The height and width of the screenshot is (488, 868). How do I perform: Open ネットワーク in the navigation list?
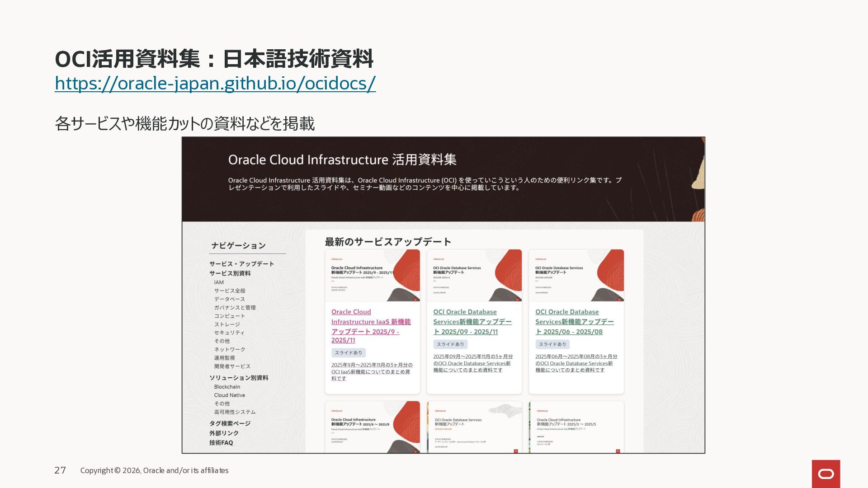(230, 350)
